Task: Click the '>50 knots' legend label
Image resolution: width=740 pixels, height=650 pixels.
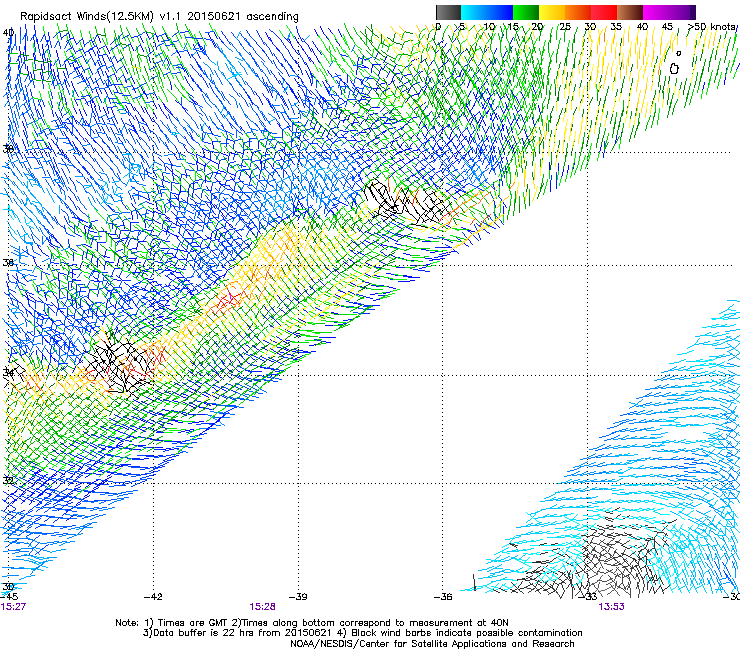Action: coord(712,27)
